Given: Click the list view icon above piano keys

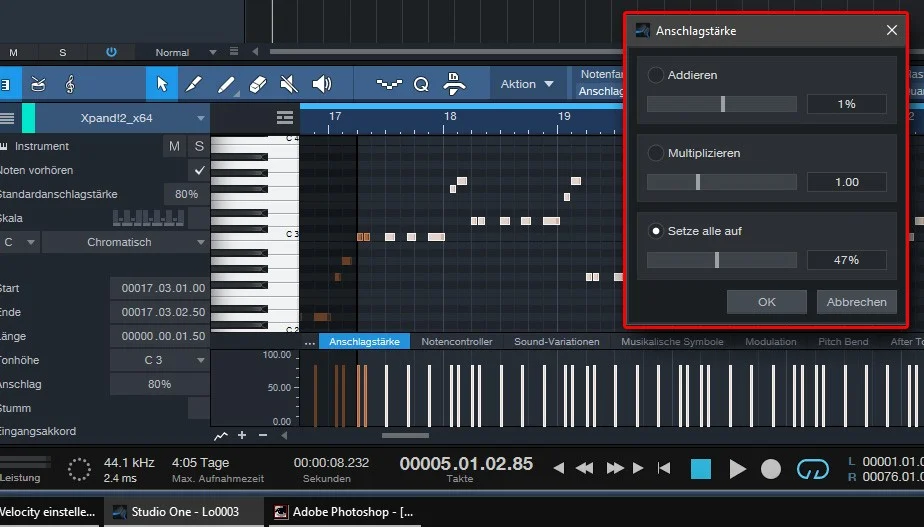Looking at the screenshot, I should tap(285, 118).
